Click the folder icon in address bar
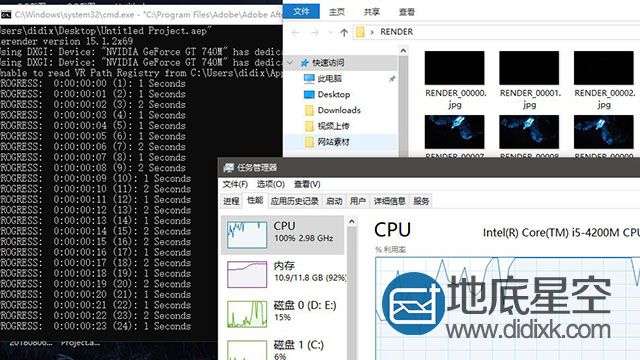The width and height of the screenshot is (640, 360). pos(360,32)
